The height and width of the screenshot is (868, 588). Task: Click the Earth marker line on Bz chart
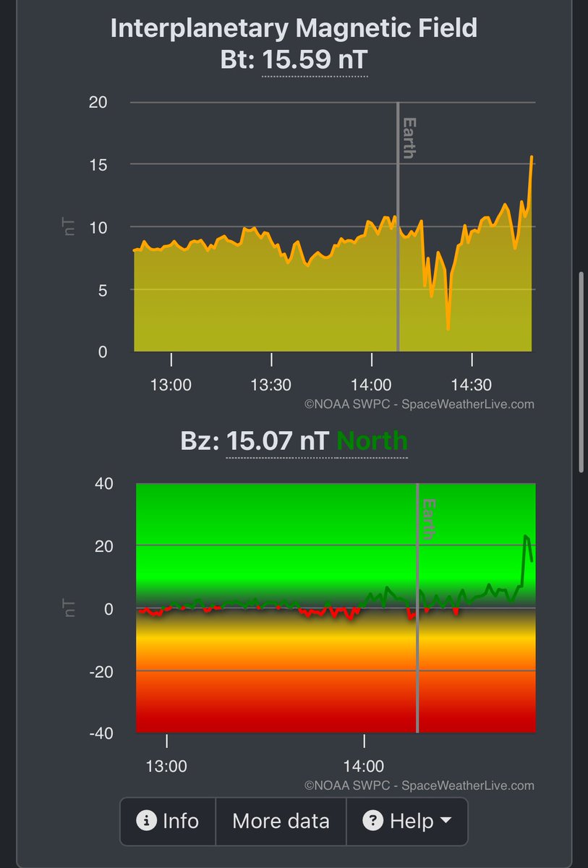(417, 608)
